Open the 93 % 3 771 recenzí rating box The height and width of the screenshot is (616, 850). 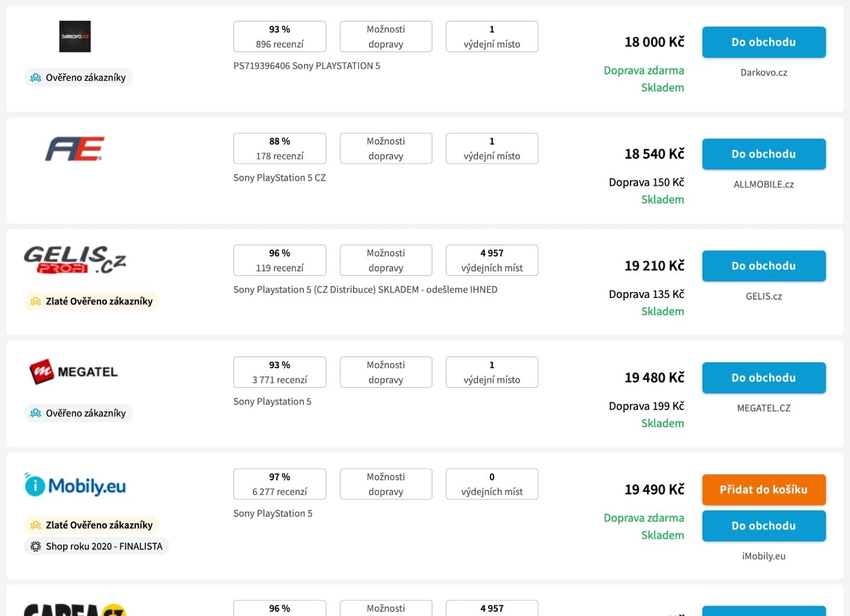tap(280, 372)
